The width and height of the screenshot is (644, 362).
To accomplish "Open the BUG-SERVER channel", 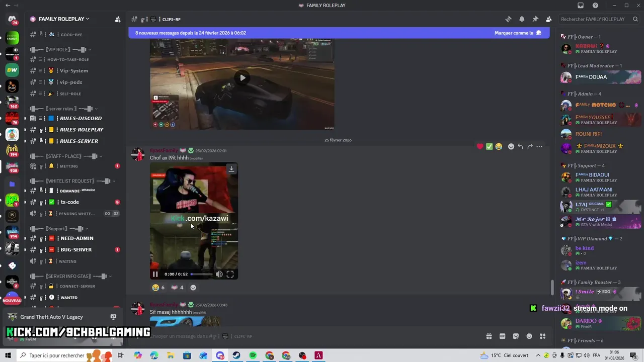I will coord(74,250).
